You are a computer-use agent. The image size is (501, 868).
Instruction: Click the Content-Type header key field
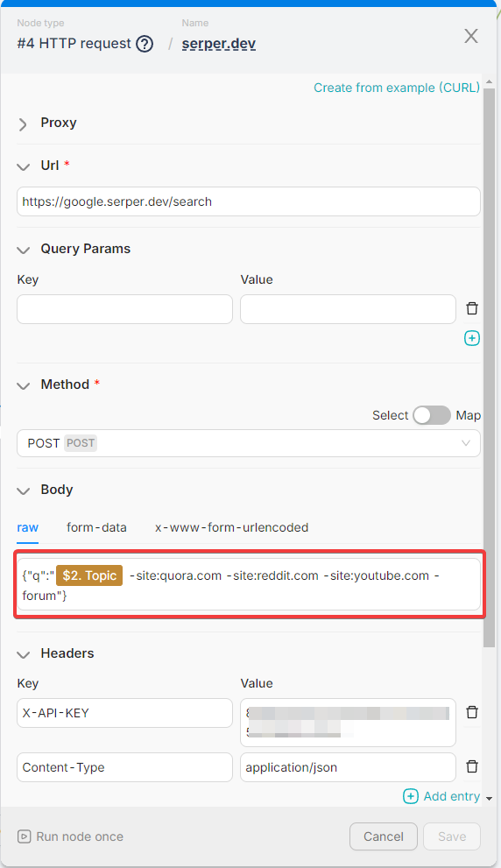click(124, 767)
